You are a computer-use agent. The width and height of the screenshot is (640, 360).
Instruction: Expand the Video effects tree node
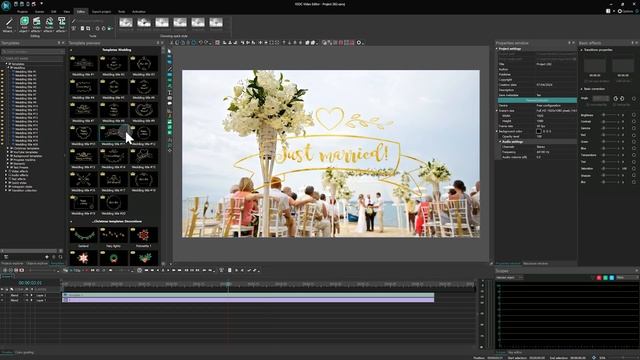click(7, 171)
